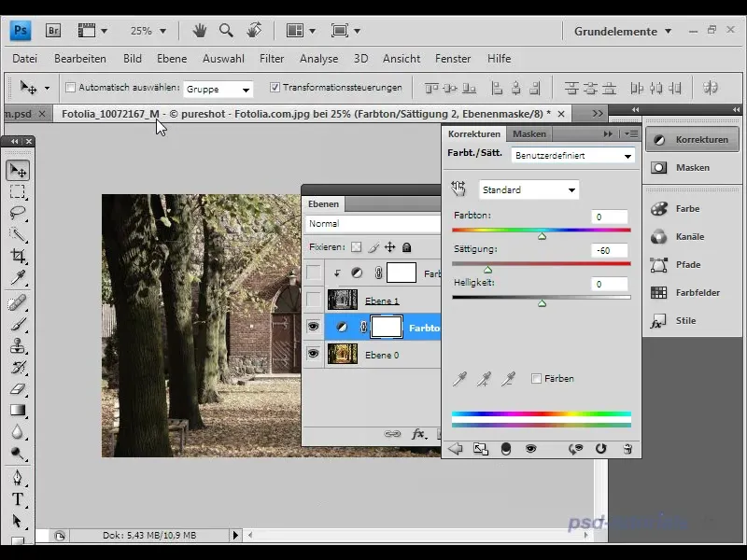Open the Datei menu
This screenshot has width=747, height=560.
(x=25, y=59)
